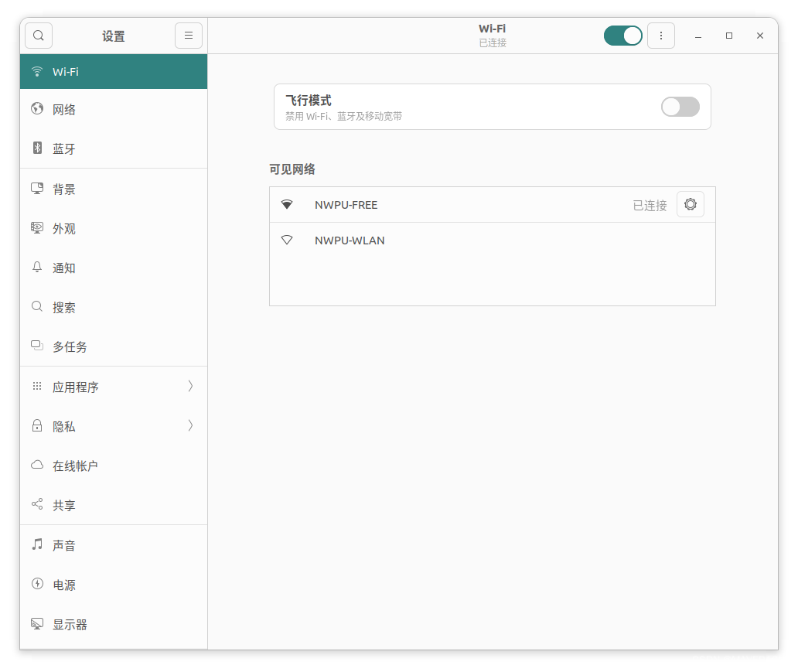Select the NWPU-FREE network row

pyautogui.click(x=492, y=205)
